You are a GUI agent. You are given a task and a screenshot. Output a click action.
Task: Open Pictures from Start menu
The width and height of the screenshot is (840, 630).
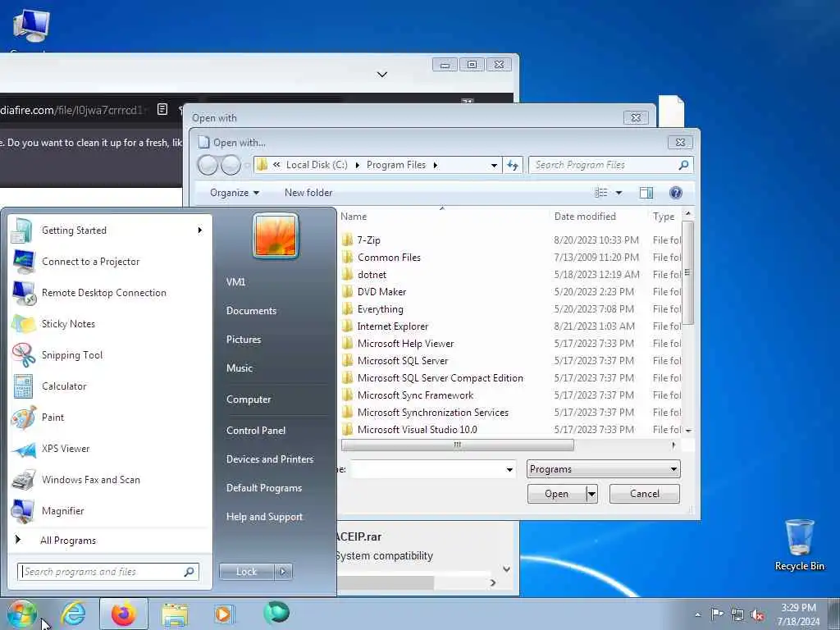tap(244, 340)
